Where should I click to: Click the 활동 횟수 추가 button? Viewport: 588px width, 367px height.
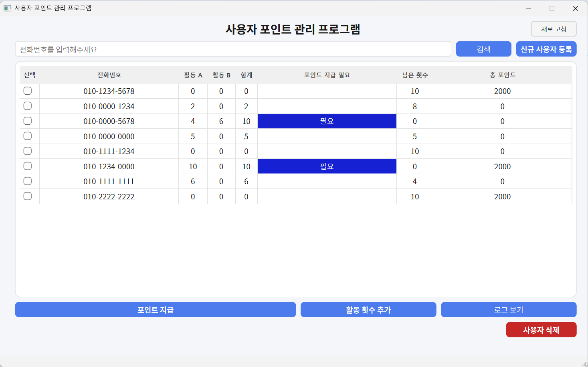[368, 310]
